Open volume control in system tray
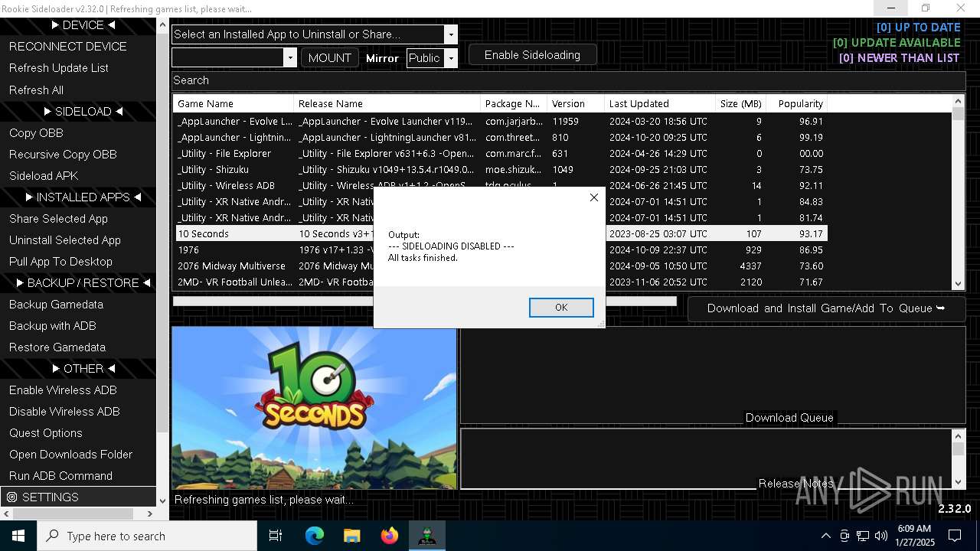This screenshot has width=980, height=551. point(880,536)
